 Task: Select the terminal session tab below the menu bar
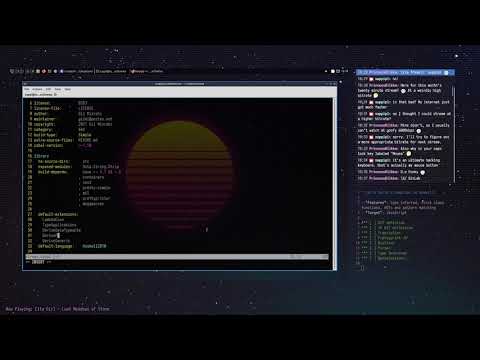click(40, 95)
